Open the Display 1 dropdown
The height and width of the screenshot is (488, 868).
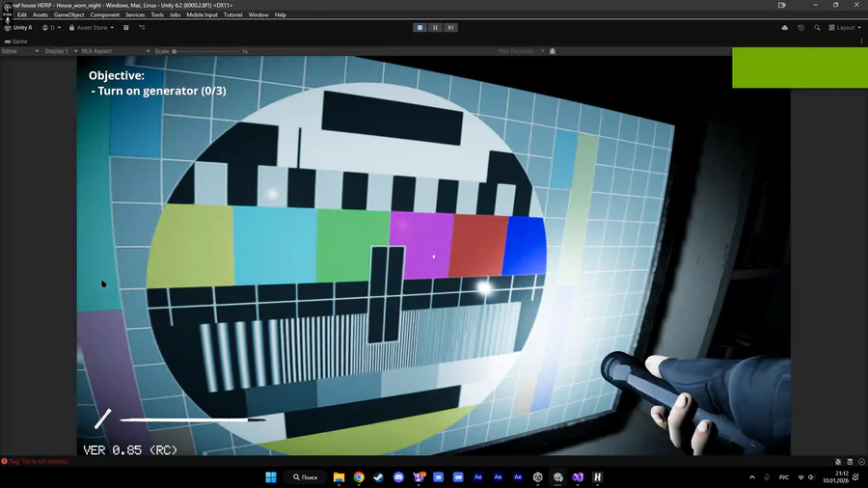pyautogui.click(x=61, y=51)
